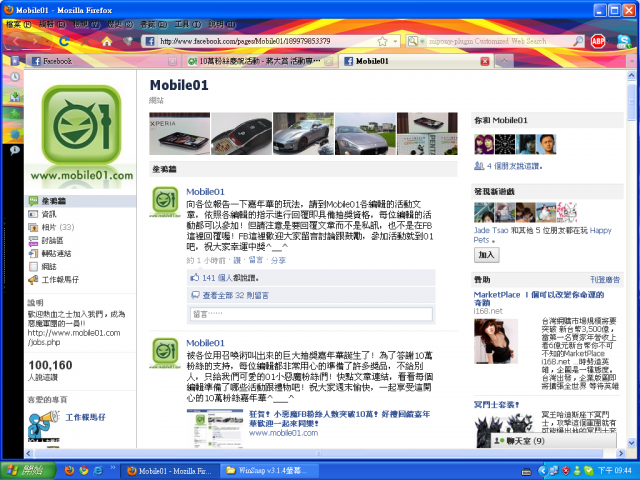Open the address bar URL history dropdown
The height and width of the screenshot is (480, 640).
[x=395, y=41]
